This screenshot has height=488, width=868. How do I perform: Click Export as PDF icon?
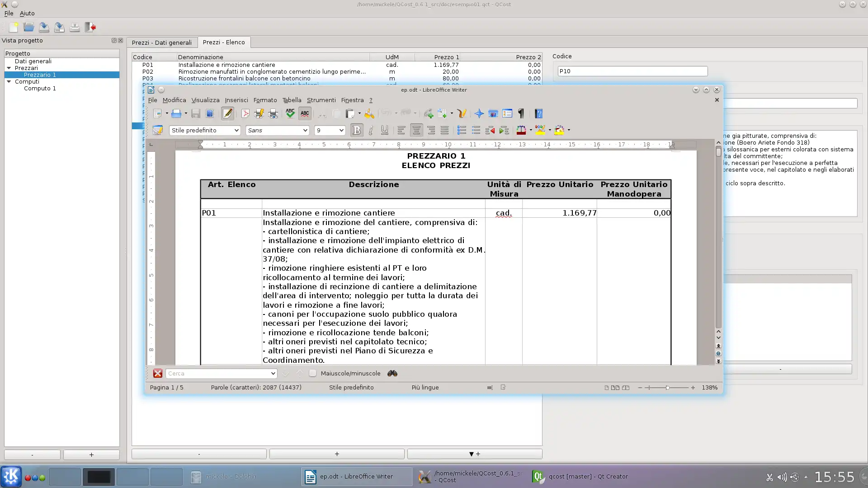tap(245, 114)
